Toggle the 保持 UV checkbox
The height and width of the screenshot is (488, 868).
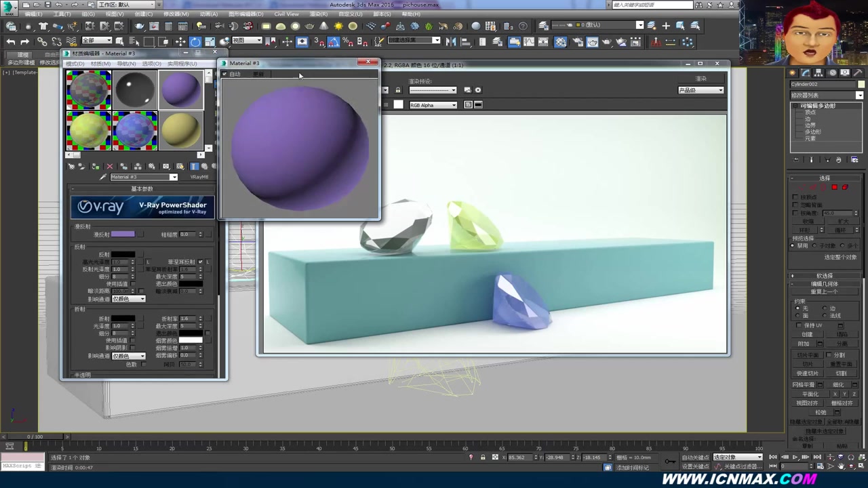(799, 325)
